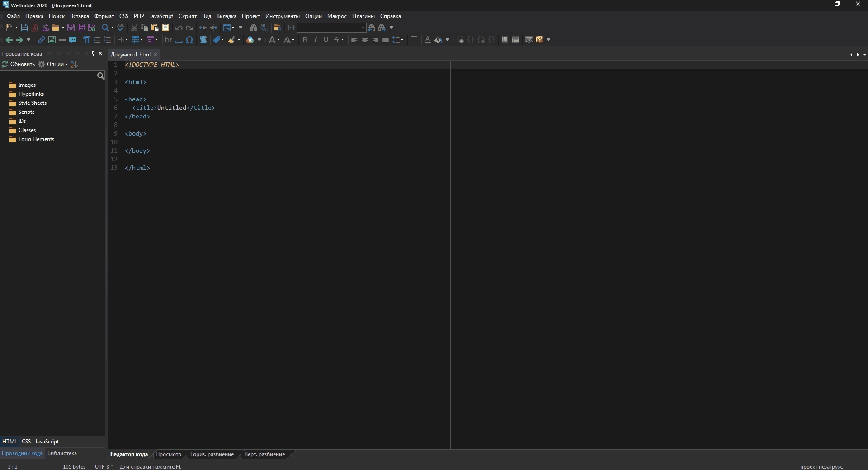The width and height of the screenshot is (868, 470).
Task: Create a new HTML document
Action: tap(24, 28)
